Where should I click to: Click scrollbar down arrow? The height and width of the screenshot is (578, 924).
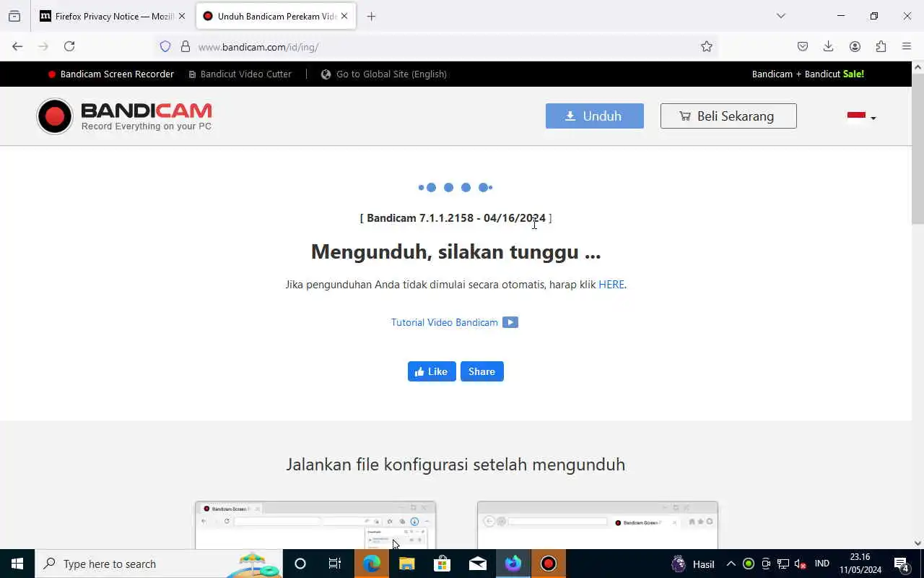(x=918, y=543)
